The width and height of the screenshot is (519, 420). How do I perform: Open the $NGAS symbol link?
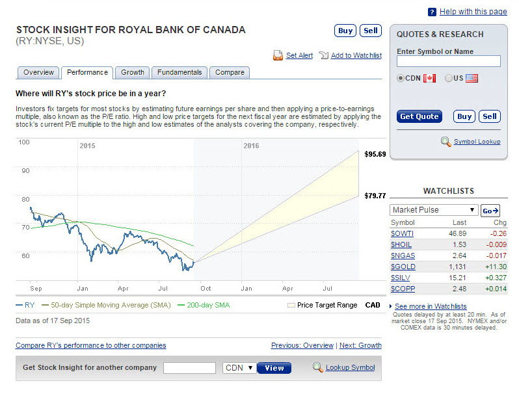coord(403,256)
